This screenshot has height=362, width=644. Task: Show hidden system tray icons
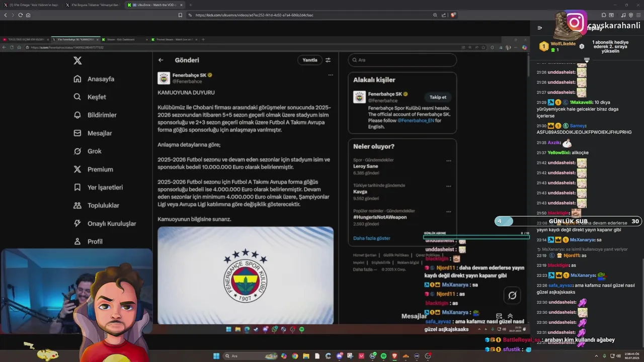point(597,356)
